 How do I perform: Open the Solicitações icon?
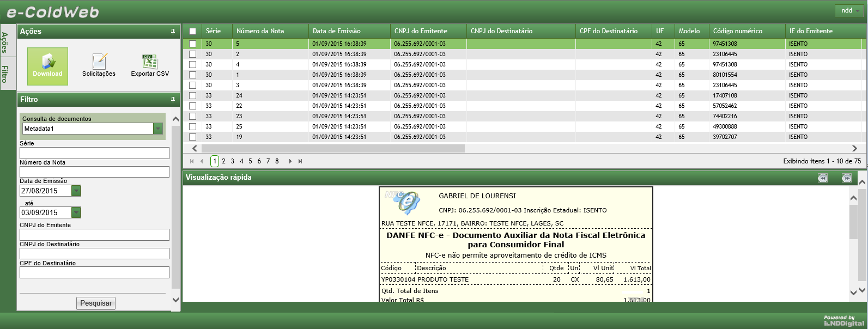99,65
